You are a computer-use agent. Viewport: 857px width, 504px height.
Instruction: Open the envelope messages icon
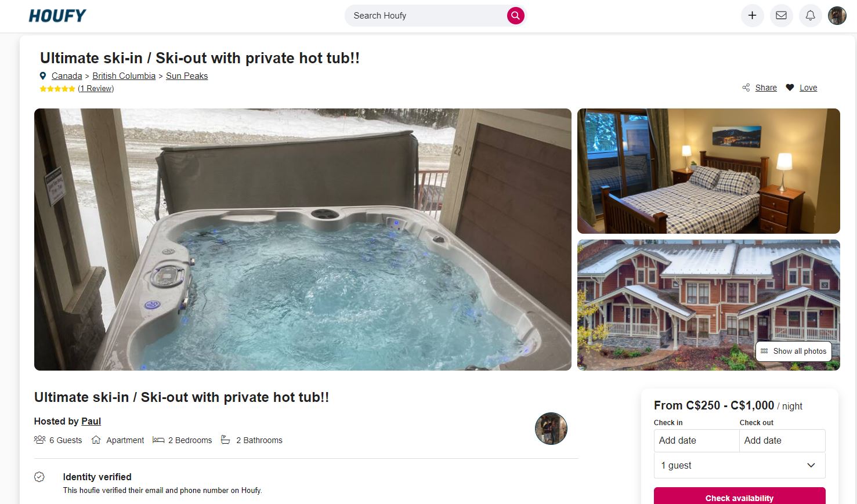point(781,16)
